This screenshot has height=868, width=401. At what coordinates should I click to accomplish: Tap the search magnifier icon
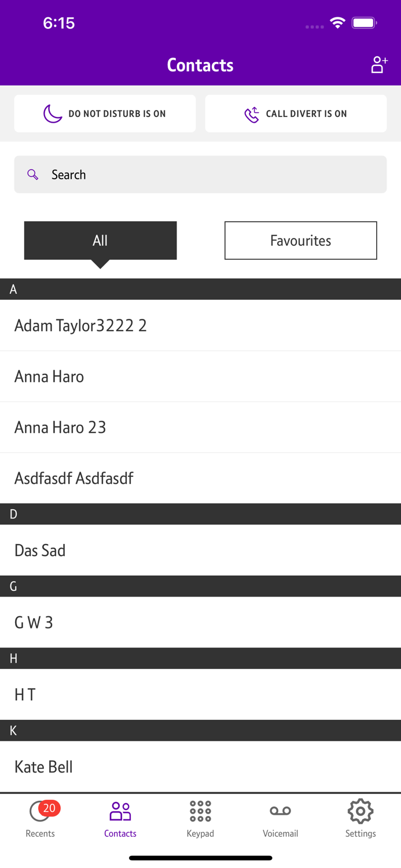(33, 174)
